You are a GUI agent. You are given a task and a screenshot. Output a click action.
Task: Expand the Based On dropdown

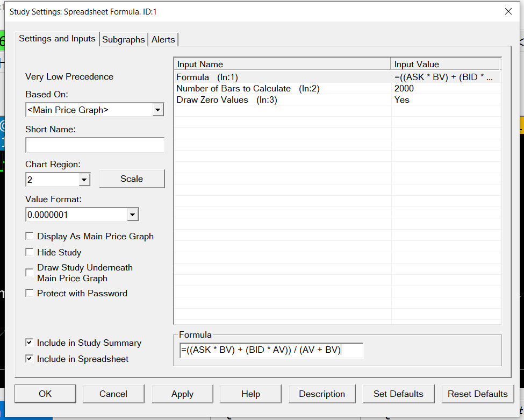click(x=157, y=110)
